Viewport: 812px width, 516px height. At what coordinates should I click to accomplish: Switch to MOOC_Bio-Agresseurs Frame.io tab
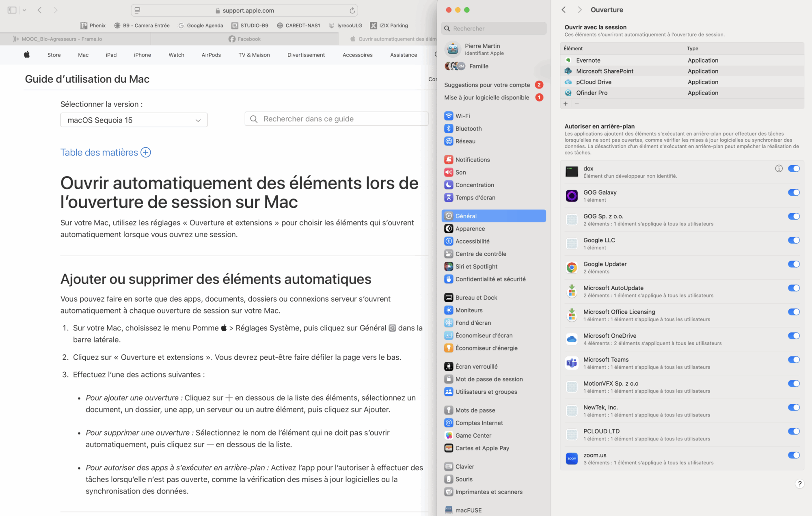click(75, 39)
